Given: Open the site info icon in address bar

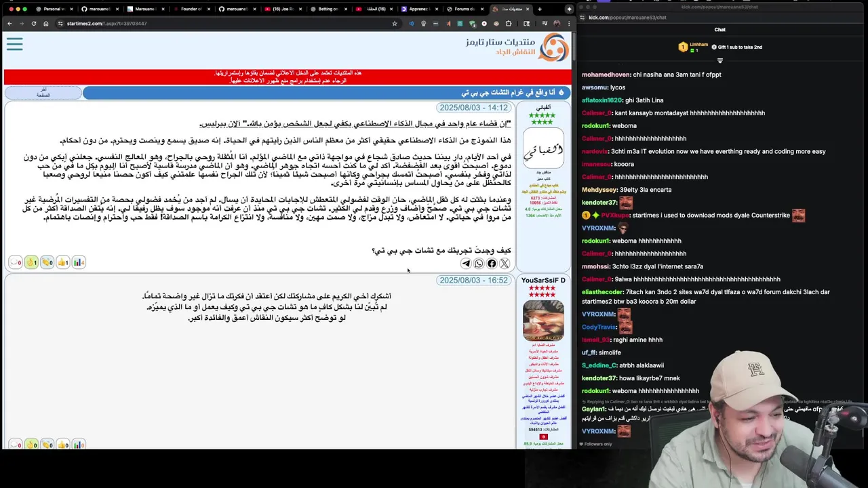Looking at the screenshot, I should tap(61, 23).
